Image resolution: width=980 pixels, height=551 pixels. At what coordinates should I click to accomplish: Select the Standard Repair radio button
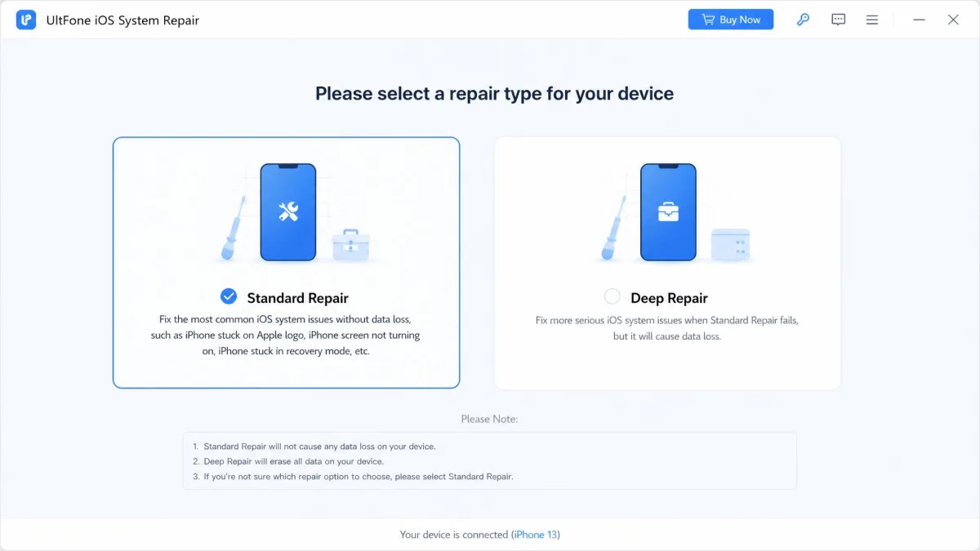(x=229, y=296)
